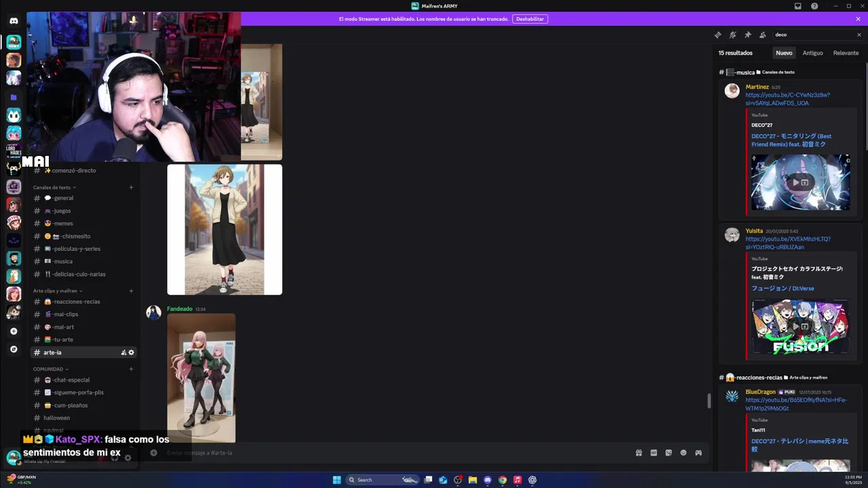Open Martinez's YouTube link result
The image size is (868, 488).
pyautogui.click(x=787, y=99)
